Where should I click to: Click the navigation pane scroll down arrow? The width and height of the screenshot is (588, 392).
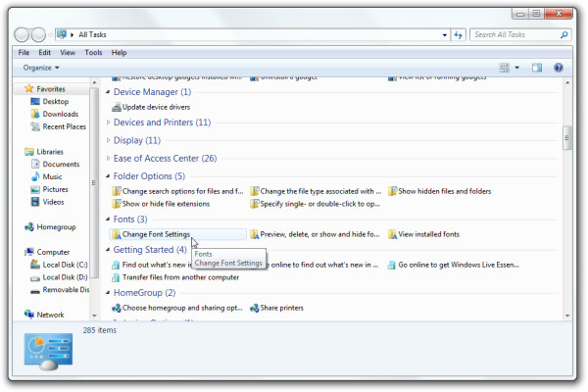[94, 316]
